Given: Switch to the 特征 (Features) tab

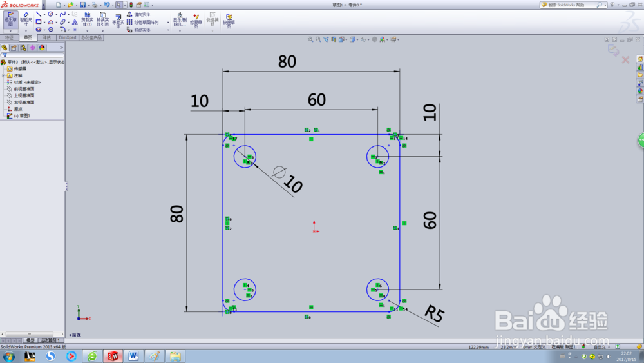Looking at the screenshot, I should pos(9,37).
